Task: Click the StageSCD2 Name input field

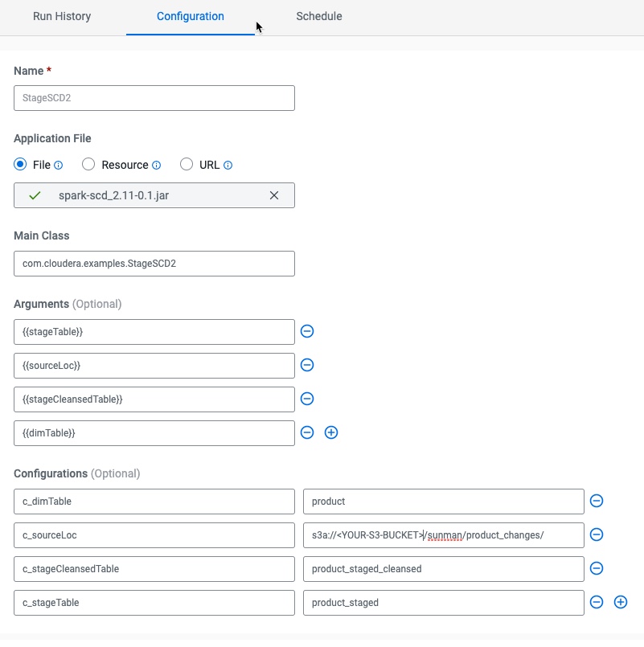Action: (x=154, y=97)
